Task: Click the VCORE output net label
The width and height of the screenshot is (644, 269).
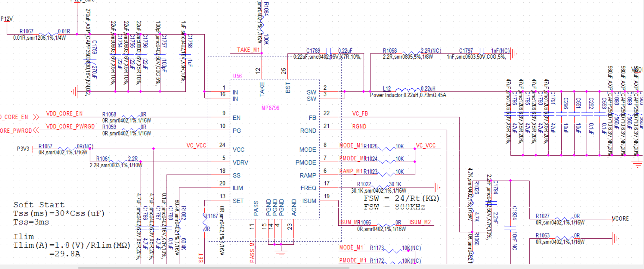Action: pyautogui.click(x=620, y=219)
